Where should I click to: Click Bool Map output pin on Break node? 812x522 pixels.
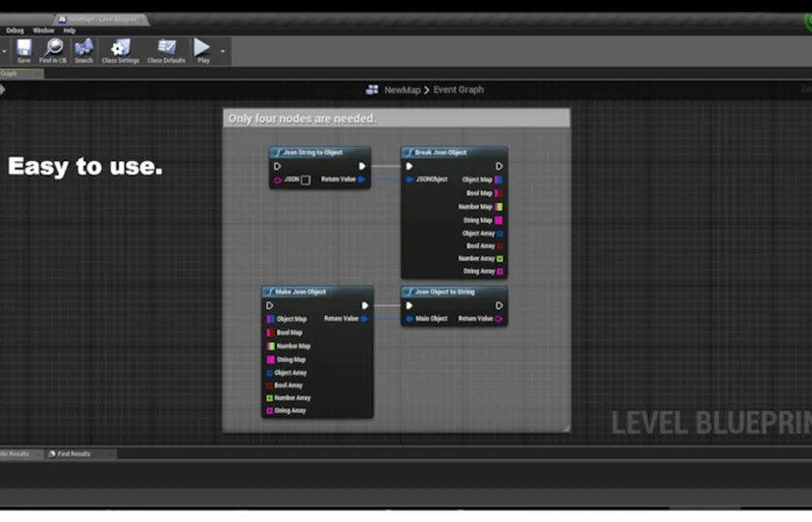tap(498, 193)
